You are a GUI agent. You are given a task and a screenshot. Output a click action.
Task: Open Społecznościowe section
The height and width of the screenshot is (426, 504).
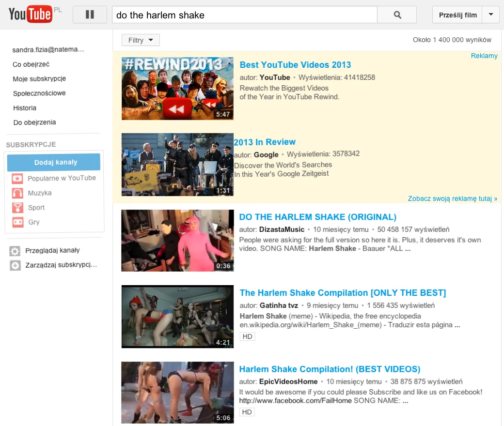click(x=39, y=93)
